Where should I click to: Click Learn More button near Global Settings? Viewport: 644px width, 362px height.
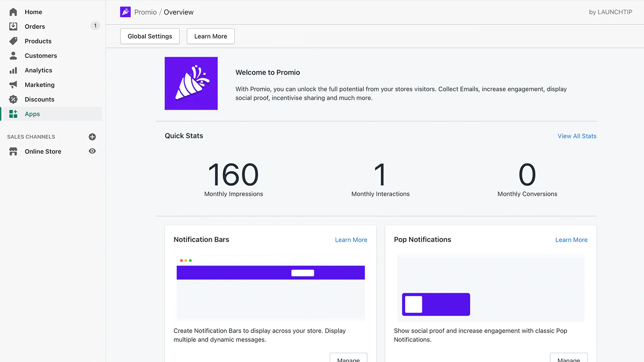click(211, 36)
